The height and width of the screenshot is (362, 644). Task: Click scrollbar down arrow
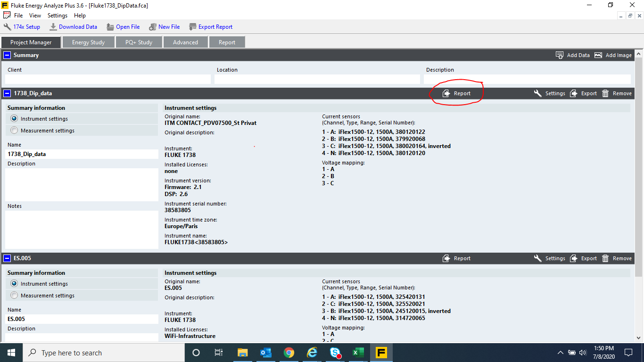pyautogui.click(x=639, y=338)
